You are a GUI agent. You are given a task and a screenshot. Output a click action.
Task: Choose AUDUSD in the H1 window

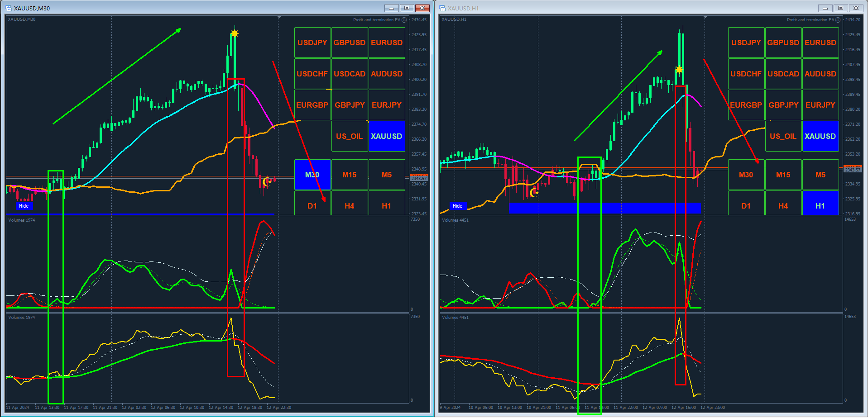(820, 74)
